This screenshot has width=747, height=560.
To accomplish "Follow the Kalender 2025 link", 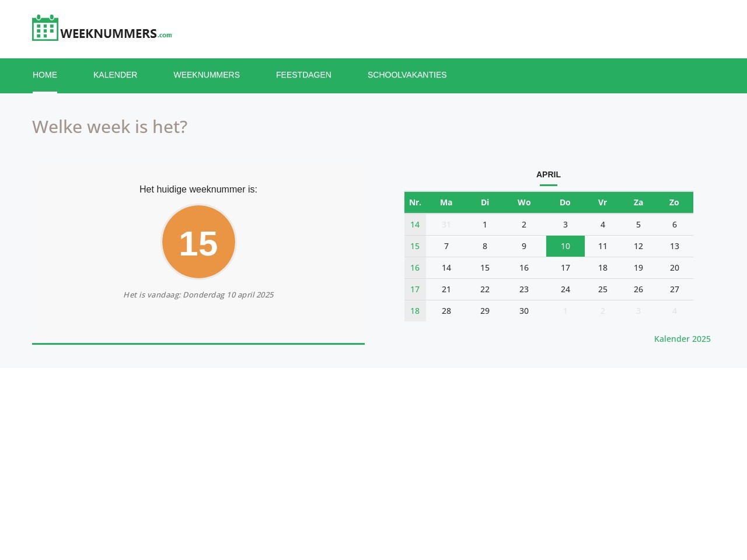I will (x=682, y=339).
